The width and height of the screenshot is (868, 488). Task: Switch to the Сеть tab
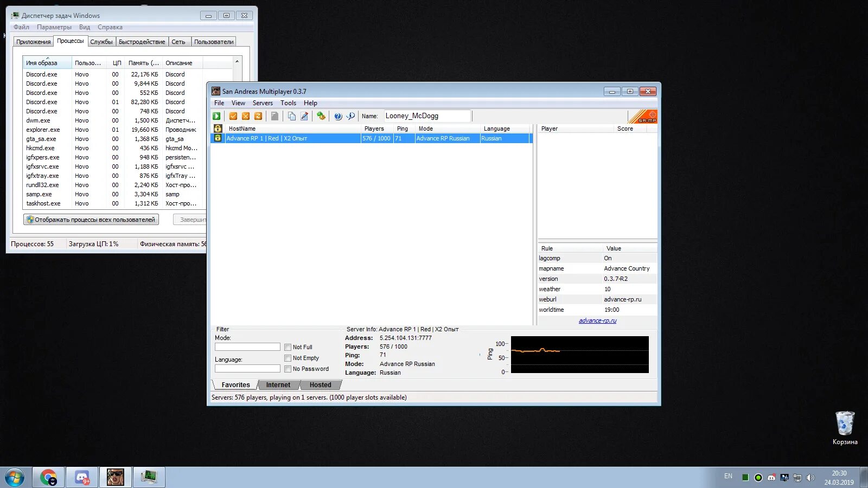(x=178, y=42)
